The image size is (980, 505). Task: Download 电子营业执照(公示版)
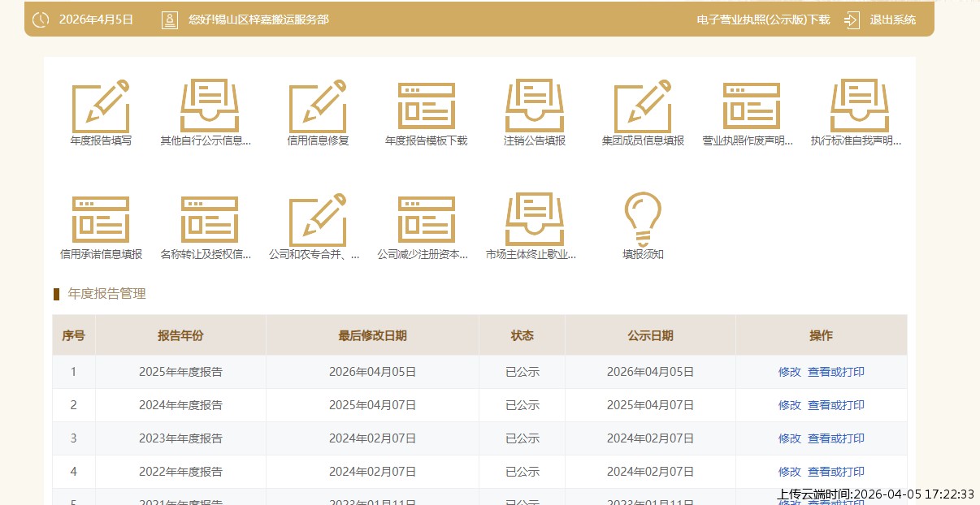click(763, 19)
